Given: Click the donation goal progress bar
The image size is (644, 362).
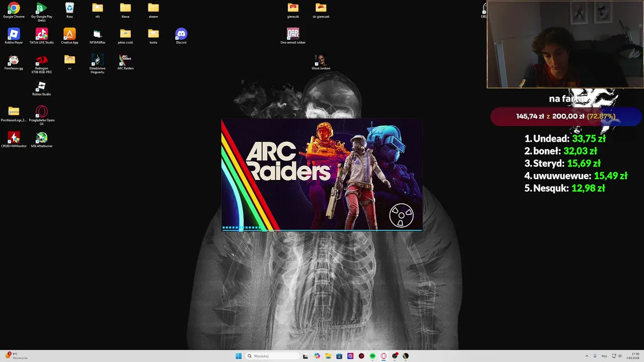Looking at the screenshot, I should click(566, 116).
